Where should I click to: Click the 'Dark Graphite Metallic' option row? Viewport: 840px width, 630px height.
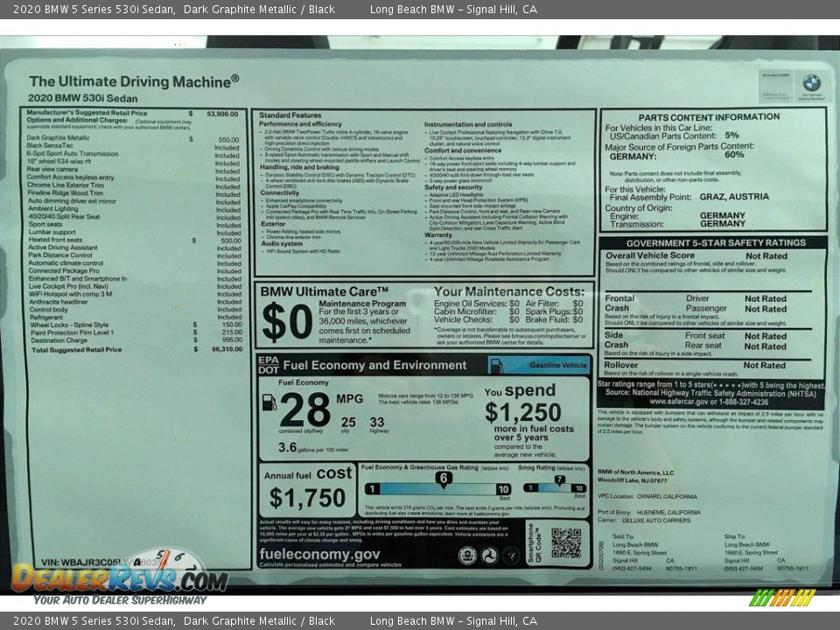click(134, 138)
